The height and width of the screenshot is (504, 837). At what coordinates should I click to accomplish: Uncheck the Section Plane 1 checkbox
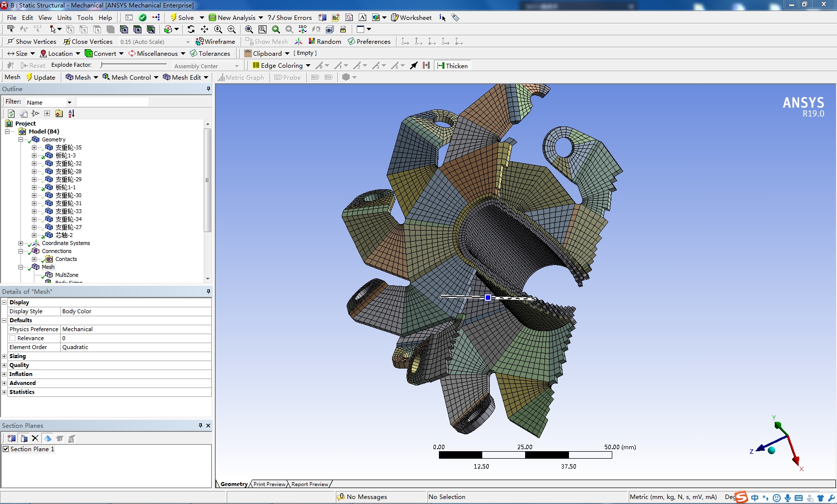(x=6, y=449)
